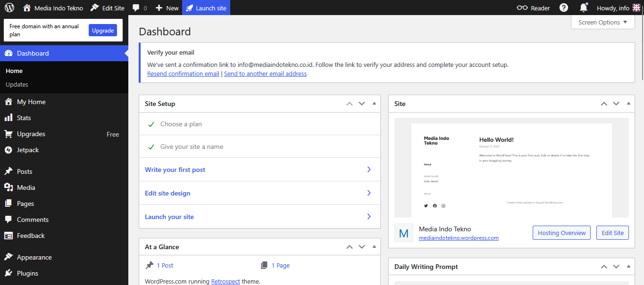This screenshot has height=285, width=644.
Task: Move Site Setup panel down arrow
Action: coord(362,104)
